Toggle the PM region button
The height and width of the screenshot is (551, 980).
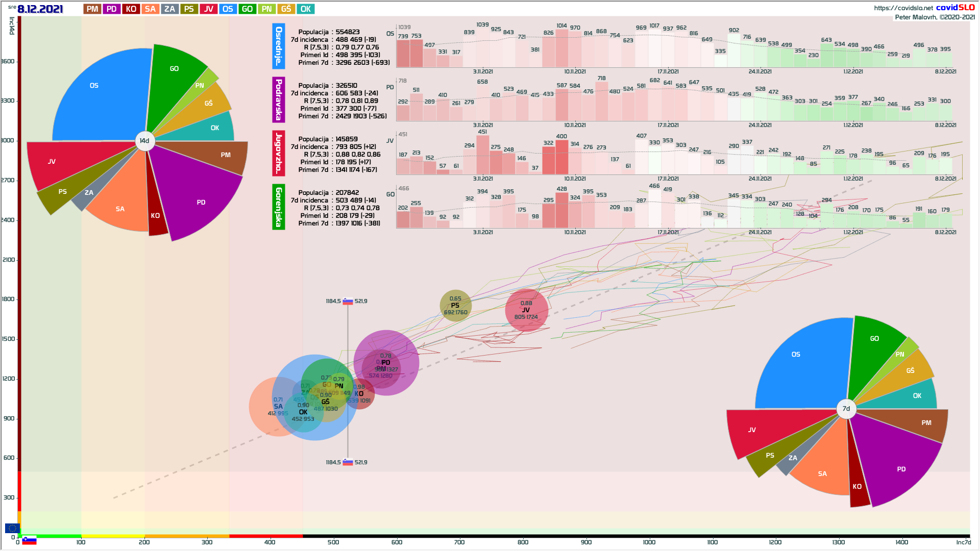point(92,9)
